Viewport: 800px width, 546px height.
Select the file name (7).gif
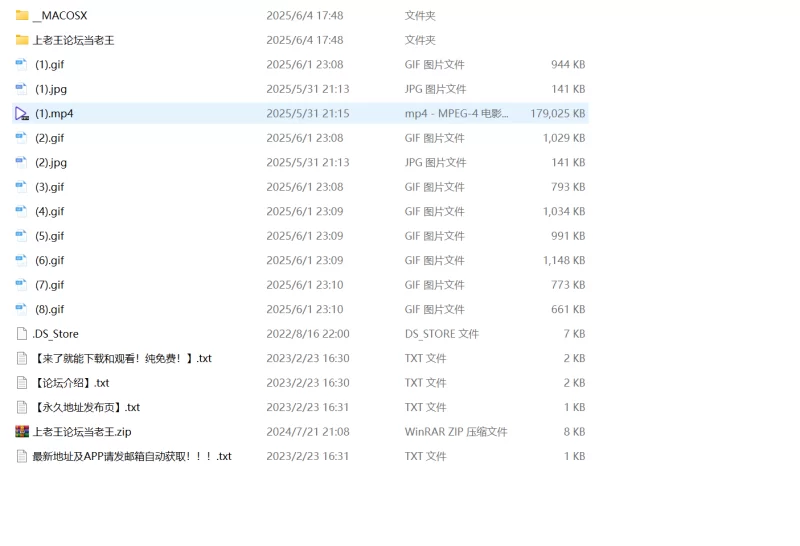pyautogui.click(x=49, y=285)
